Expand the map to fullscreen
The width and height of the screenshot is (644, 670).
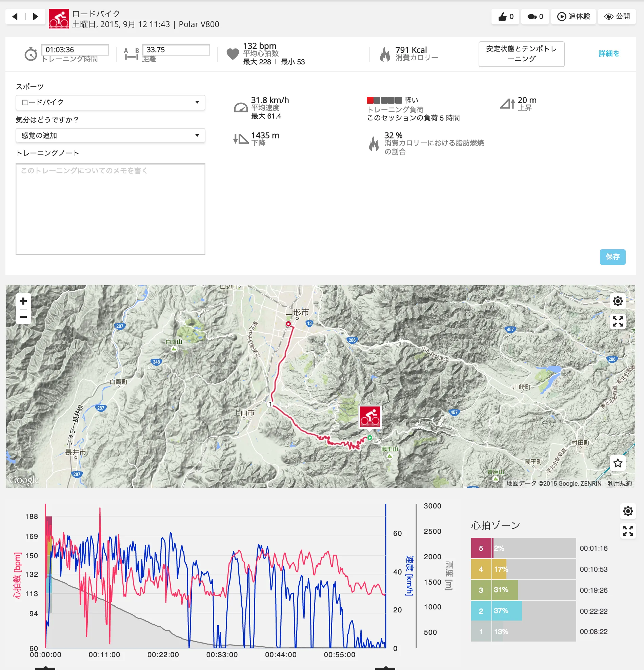(618, 321)
